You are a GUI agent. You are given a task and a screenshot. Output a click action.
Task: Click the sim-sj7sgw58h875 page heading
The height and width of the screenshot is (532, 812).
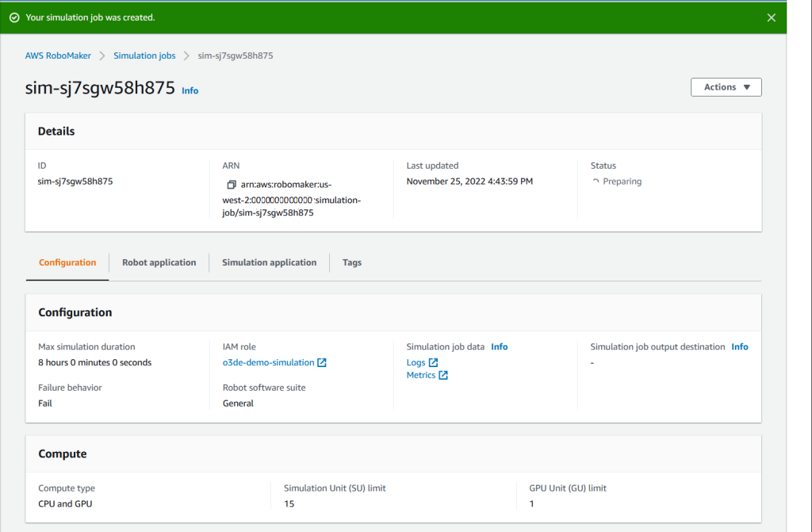(x=100, y=87)
